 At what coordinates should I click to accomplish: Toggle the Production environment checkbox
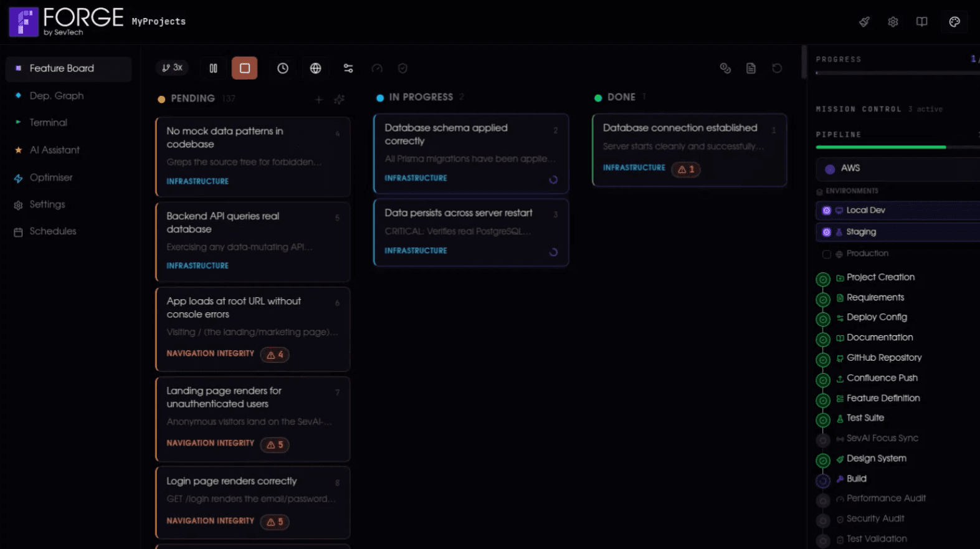click(827, 254)
